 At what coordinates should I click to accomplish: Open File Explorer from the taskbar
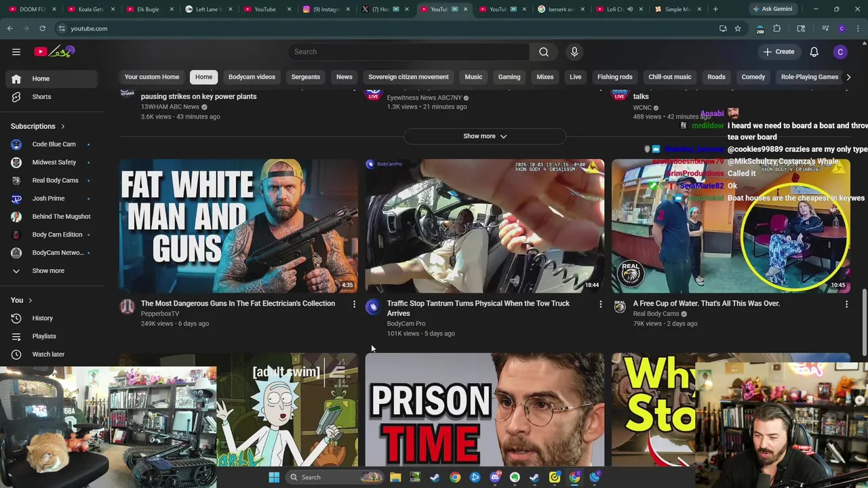pyautogui.click(x=395, y=477)
